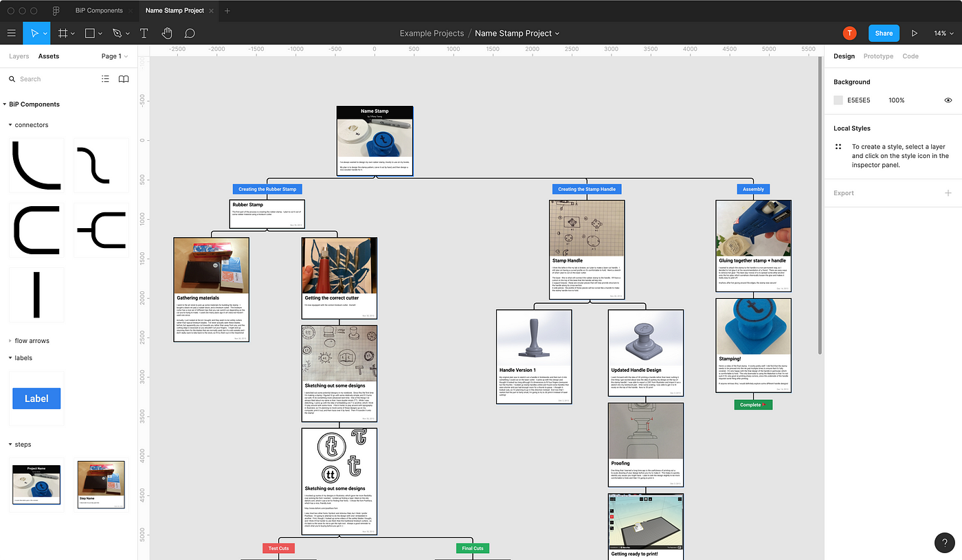Open the Figma main menu
The width and height of the screenshot is (962, 560).
[11, 32]
